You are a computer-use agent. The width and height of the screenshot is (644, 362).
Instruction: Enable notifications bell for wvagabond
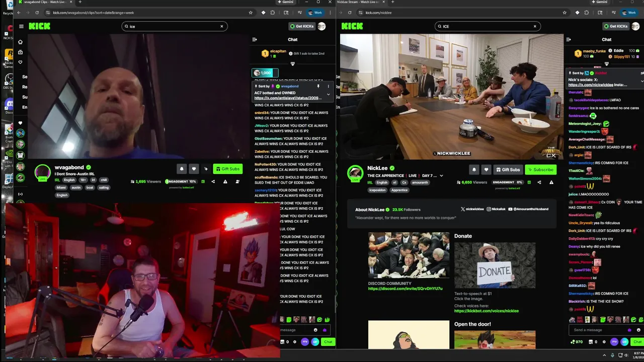[182, 169]
